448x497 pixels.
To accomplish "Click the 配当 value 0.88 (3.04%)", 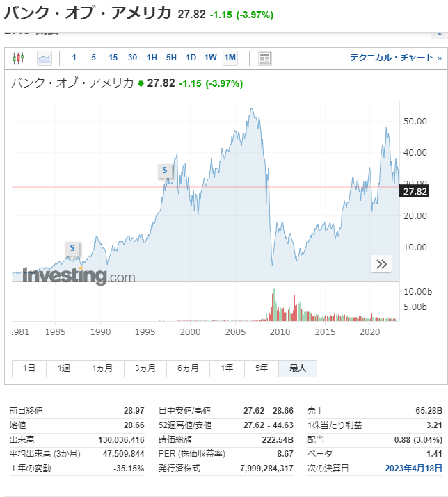I will 419,439.
